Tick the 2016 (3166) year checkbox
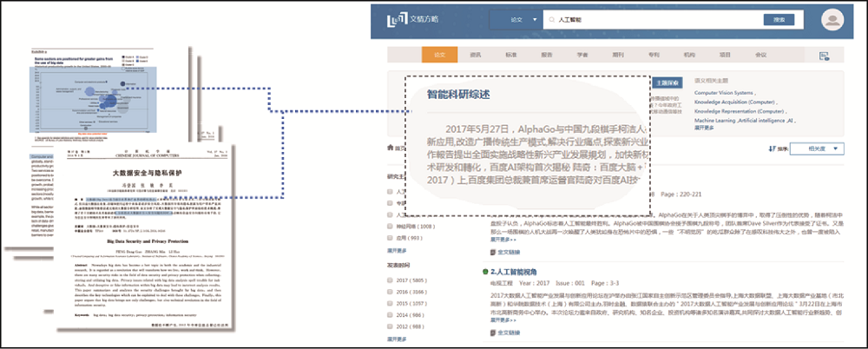 [x=391, y=292]
